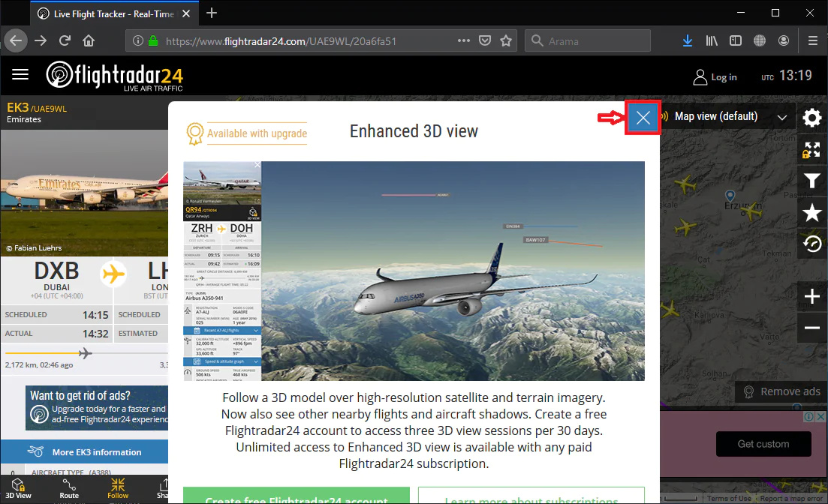Click the DXB Dubai airport code
Screen dimensions: 828x504
click(56, 271)
